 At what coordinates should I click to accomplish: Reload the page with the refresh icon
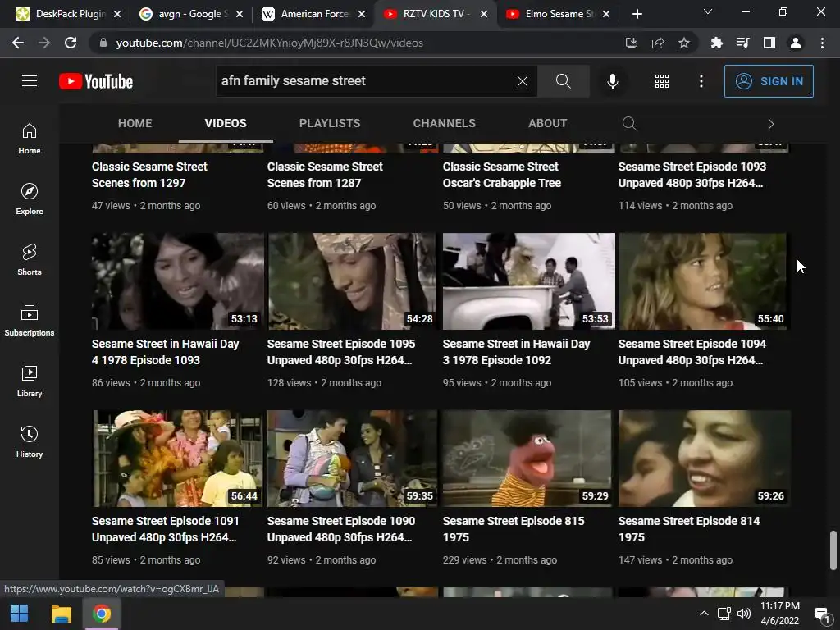point(71,43)
